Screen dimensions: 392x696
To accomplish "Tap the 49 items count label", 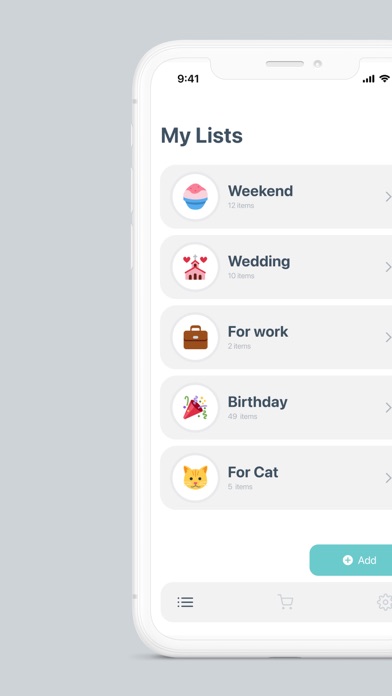I will coord(242,416).
